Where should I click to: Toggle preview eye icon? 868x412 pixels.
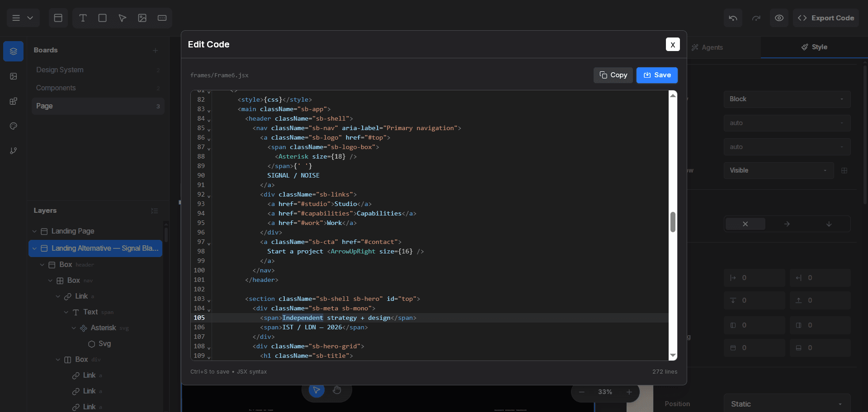[x=779, y=18]
